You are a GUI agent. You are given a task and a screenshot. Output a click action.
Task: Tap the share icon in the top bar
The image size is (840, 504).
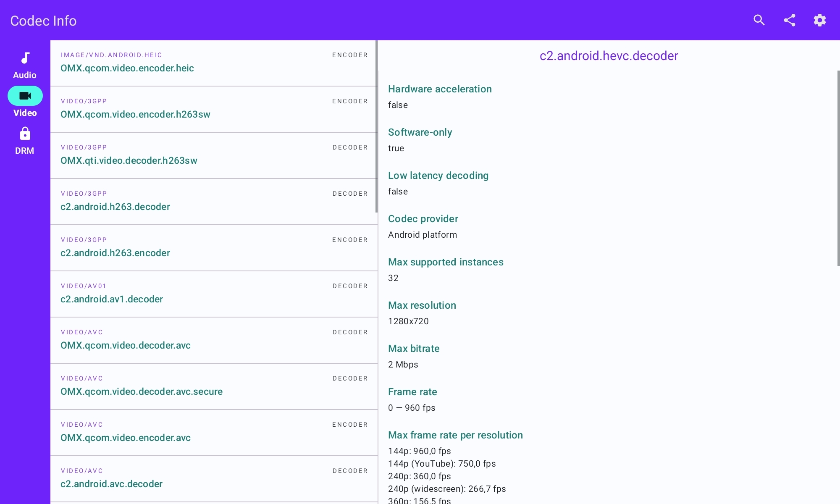(x=790, y=20)
